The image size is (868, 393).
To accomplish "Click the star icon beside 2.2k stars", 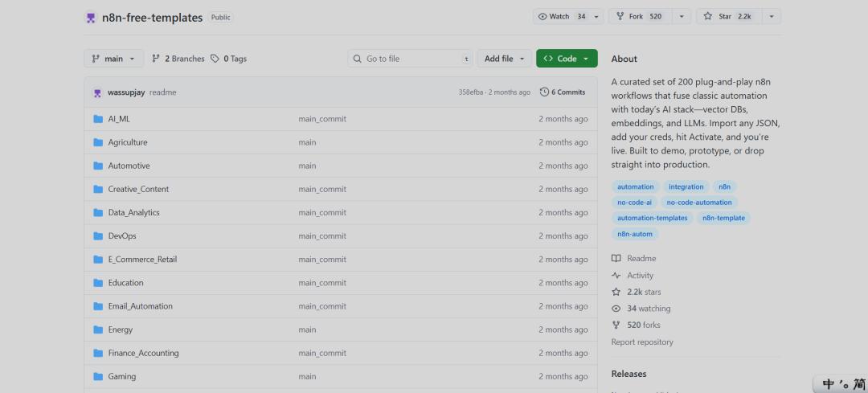I will click(616, 292).
